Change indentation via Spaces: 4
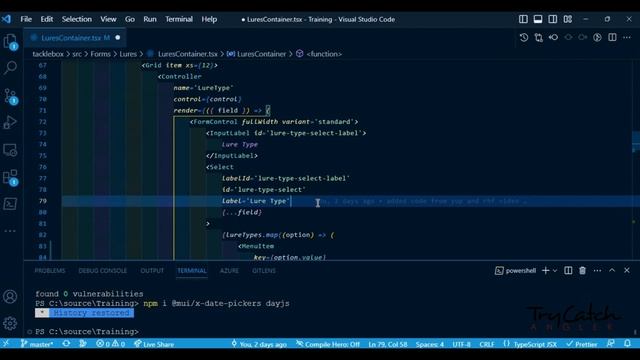The height and width of the screenshot is (360, 640). pos(430,344)
